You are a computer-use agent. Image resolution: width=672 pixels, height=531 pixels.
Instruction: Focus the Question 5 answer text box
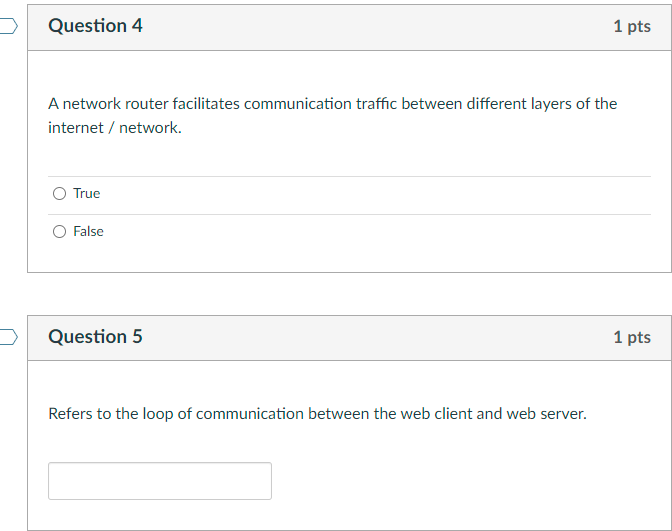(160, 481)
